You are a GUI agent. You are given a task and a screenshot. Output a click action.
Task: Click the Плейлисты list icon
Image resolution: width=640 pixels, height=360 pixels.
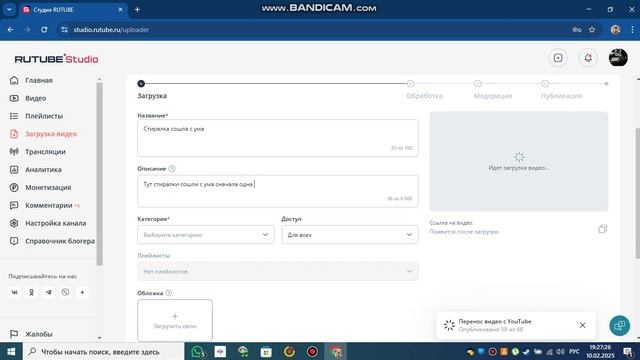pos(14,116)
